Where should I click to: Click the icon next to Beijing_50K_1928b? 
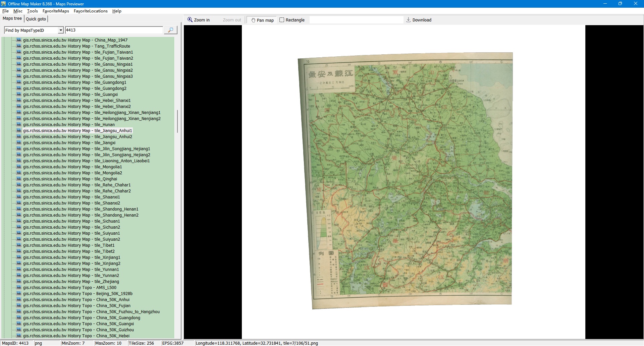tap(19, 294)
